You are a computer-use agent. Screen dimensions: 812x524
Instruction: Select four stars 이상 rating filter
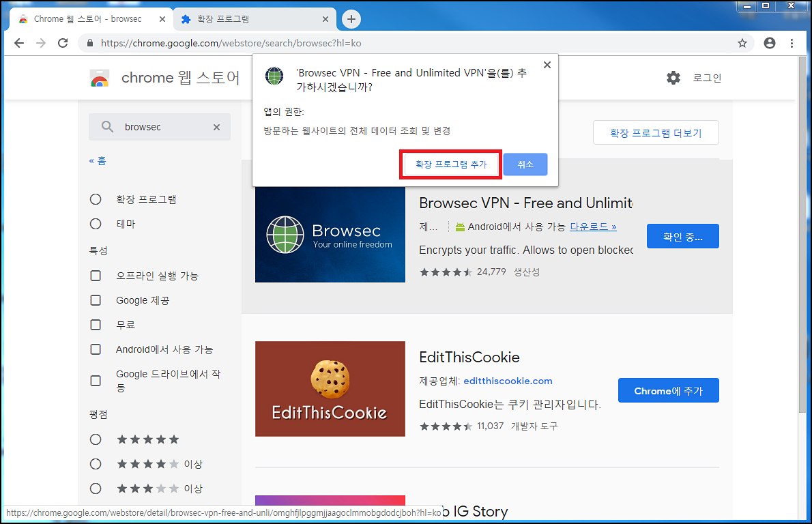pyautogui.click(x=96, y=464)
